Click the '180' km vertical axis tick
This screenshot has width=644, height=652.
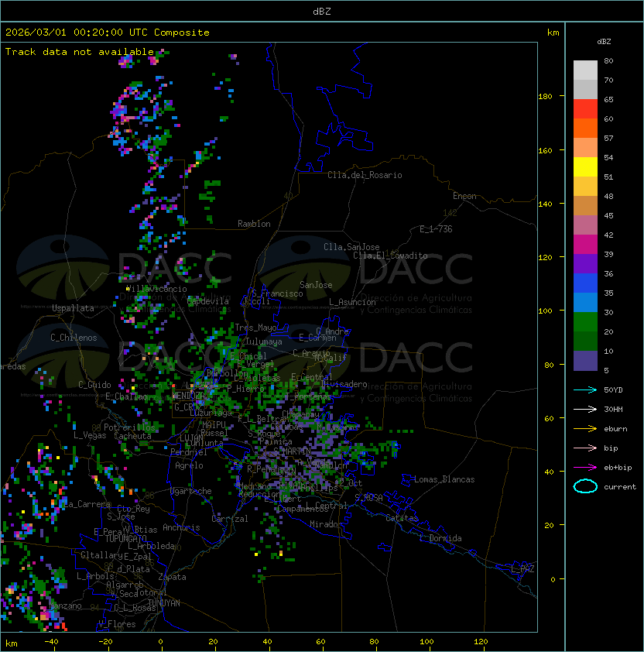[x=545, y=97]
